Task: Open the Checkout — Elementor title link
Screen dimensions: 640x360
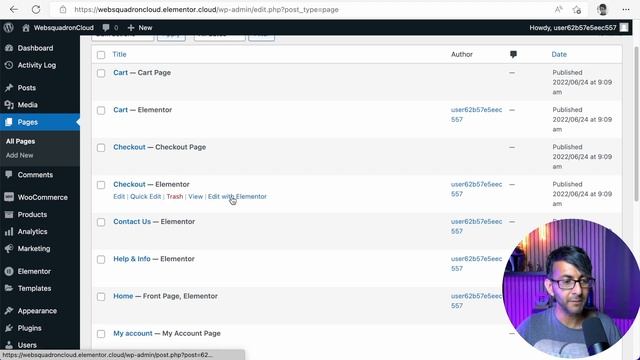Action: click(x=129, y=184)
